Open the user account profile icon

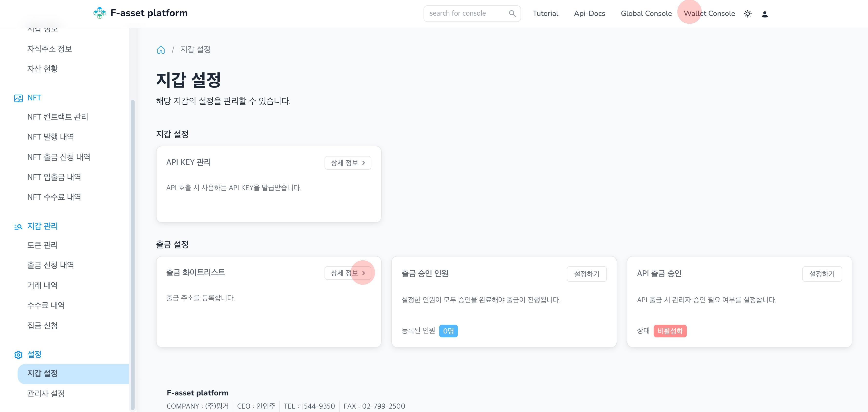(x=765, y=14)
